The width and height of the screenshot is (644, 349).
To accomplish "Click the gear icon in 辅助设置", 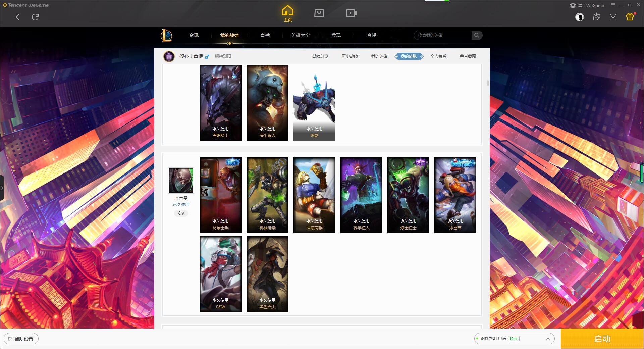I will pyautogui.click(x=10, y=339).
